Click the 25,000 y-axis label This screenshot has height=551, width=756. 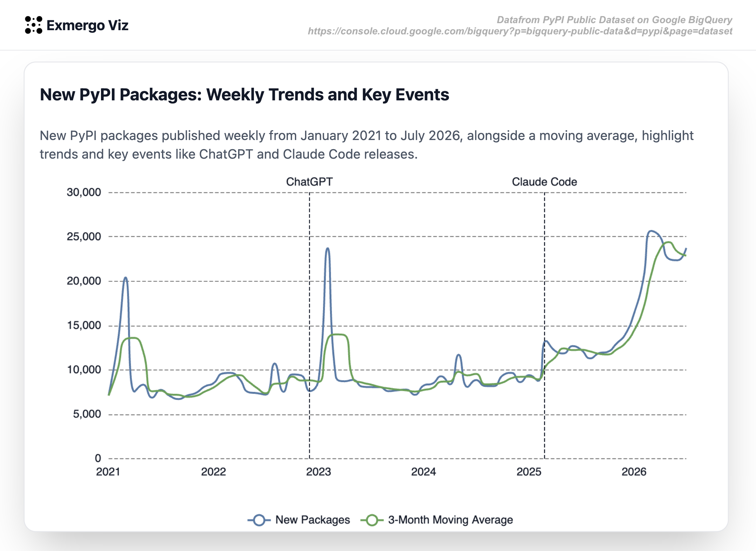click(x=84, y=237)
